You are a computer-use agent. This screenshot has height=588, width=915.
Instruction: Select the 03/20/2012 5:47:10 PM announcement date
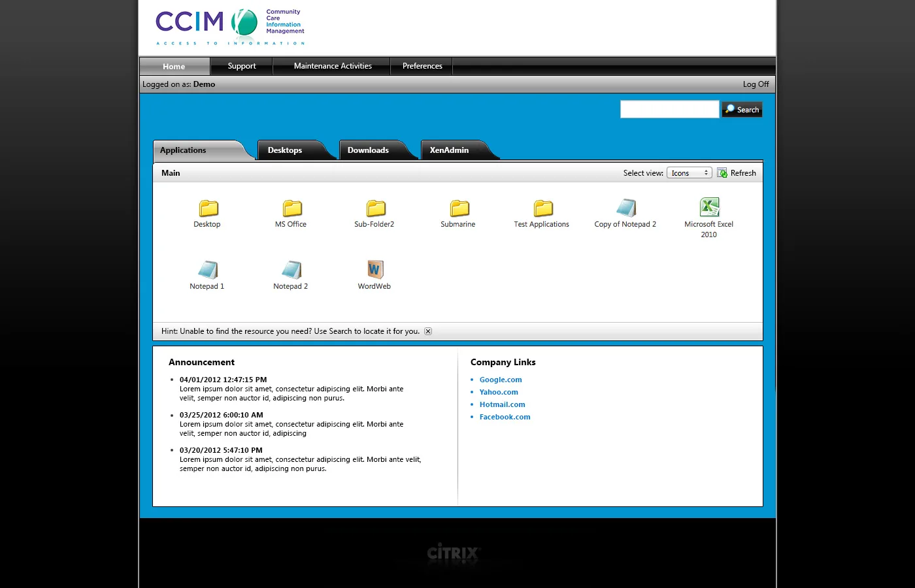(x=221, y=450)
